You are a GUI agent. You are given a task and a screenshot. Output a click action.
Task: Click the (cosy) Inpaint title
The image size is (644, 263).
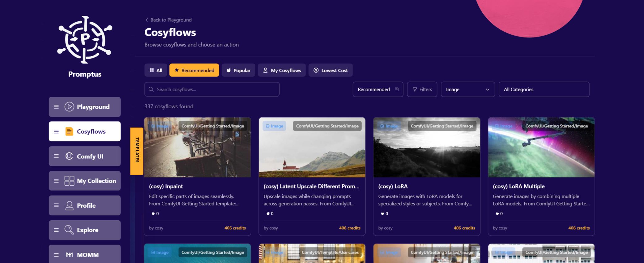[x=166, y=186]
